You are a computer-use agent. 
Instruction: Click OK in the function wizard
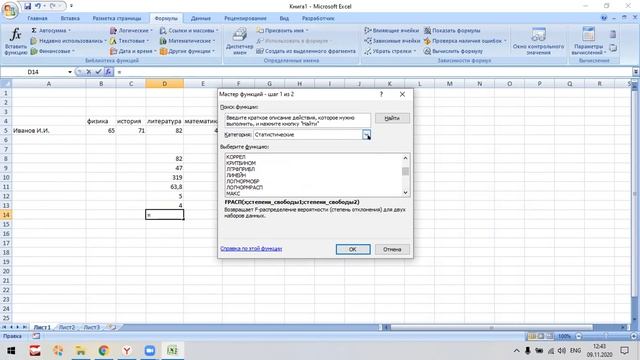[x=353, y=249]
